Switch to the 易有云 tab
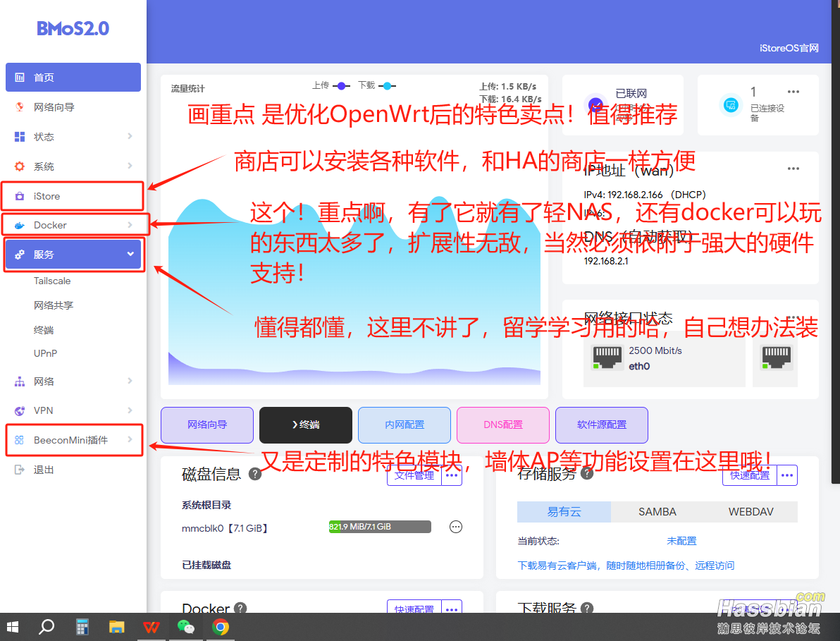Screen dimensions: 840x641 point(564,512)
